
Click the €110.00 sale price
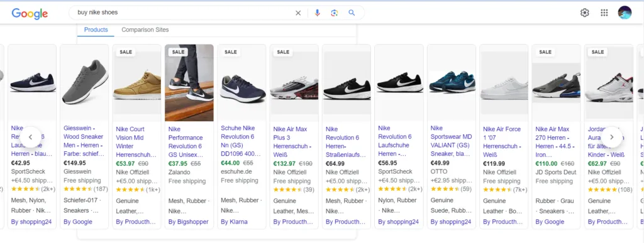tap(547, 163)
